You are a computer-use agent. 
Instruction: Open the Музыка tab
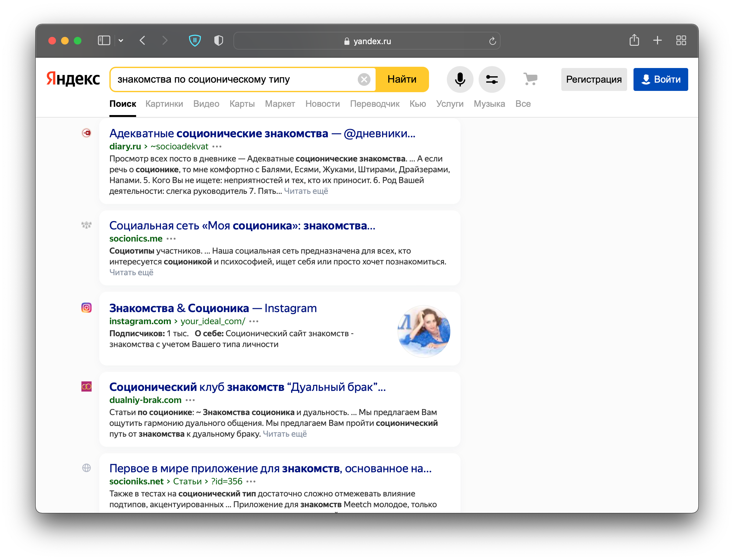point(489,104)
